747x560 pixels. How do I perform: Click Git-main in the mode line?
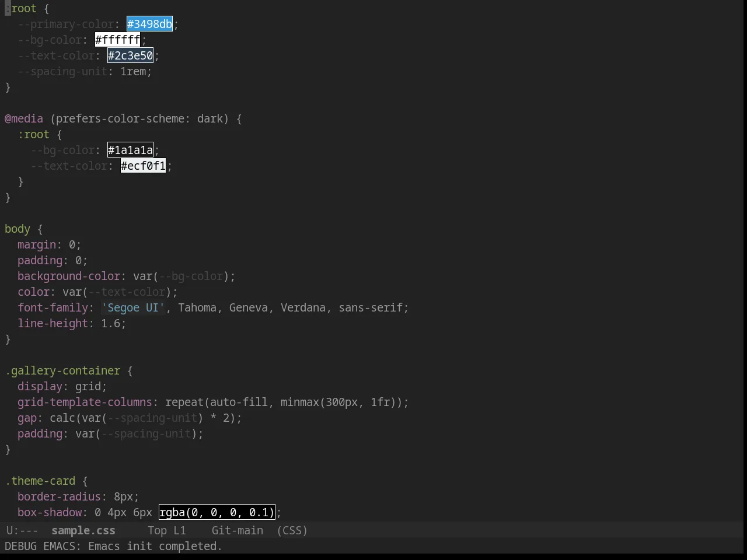[x=237, y=530]
